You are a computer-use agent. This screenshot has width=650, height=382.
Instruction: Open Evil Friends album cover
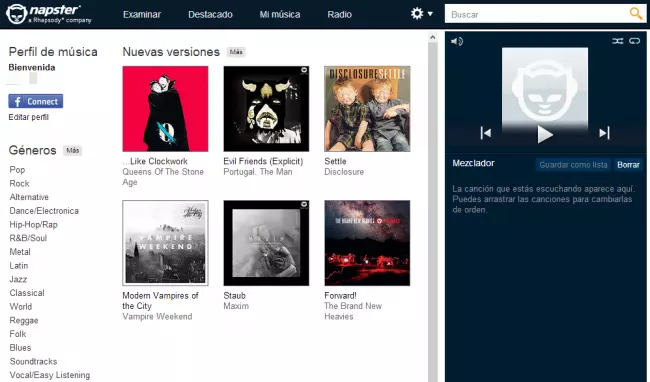pyautogui.click(x=266, y=109)
